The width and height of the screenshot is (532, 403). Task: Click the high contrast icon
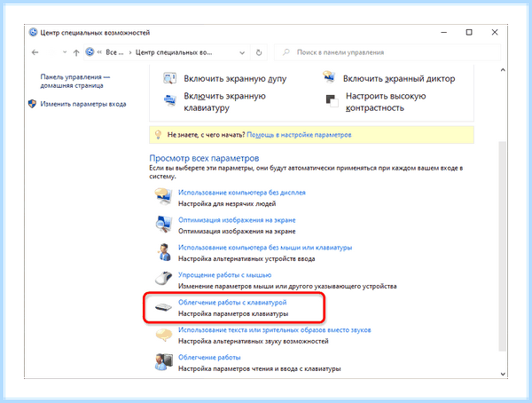click(332, 101)
